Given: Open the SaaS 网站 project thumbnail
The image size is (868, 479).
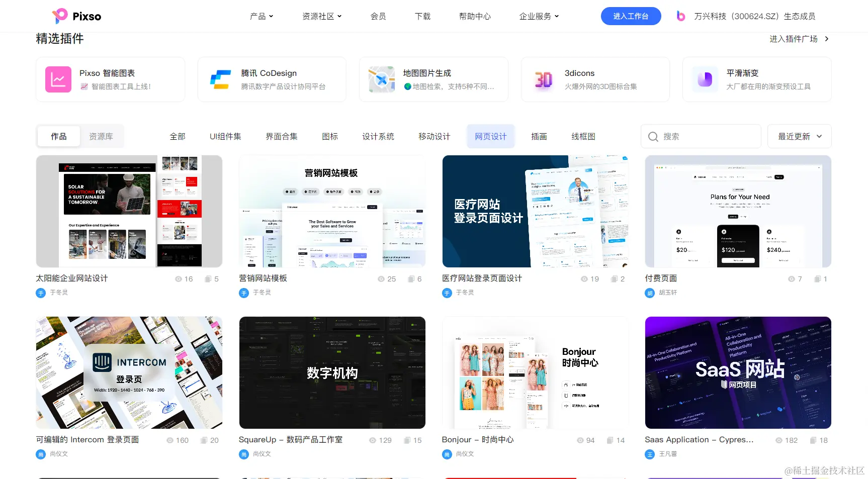Looking at the screenshot, I should 737,372.
